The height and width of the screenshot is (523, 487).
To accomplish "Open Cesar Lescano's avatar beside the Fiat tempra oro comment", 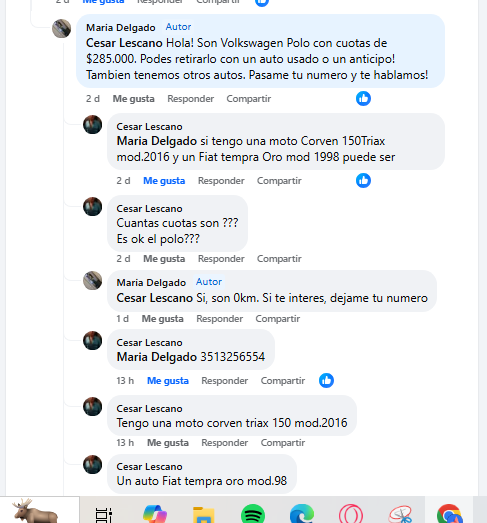I will tap(92, 464).
